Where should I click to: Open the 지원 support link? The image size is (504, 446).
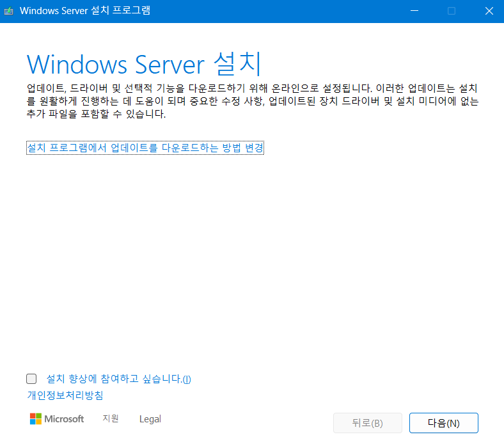click(111, 418)
